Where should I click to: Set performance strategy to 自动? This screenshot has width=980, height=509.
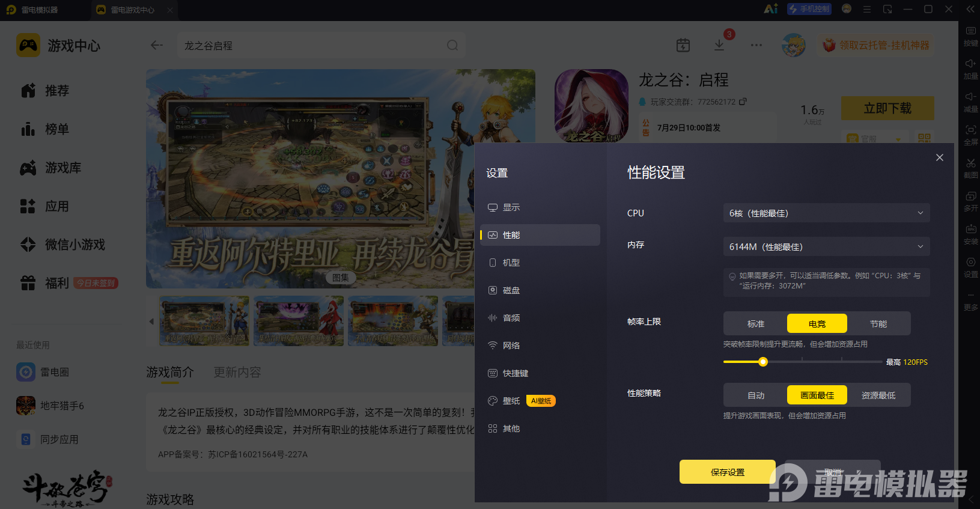point(755,395)
